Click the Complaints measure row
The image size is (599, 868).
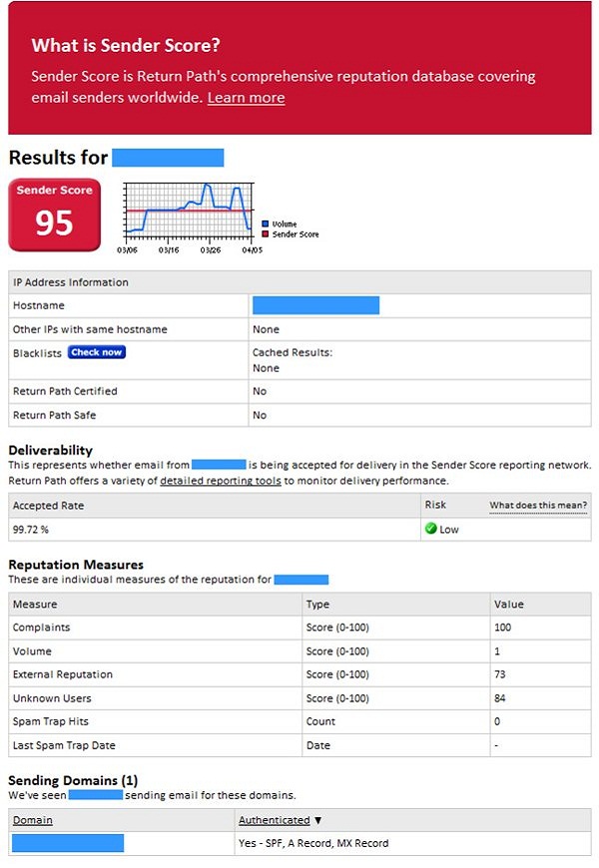pos(299,628)
